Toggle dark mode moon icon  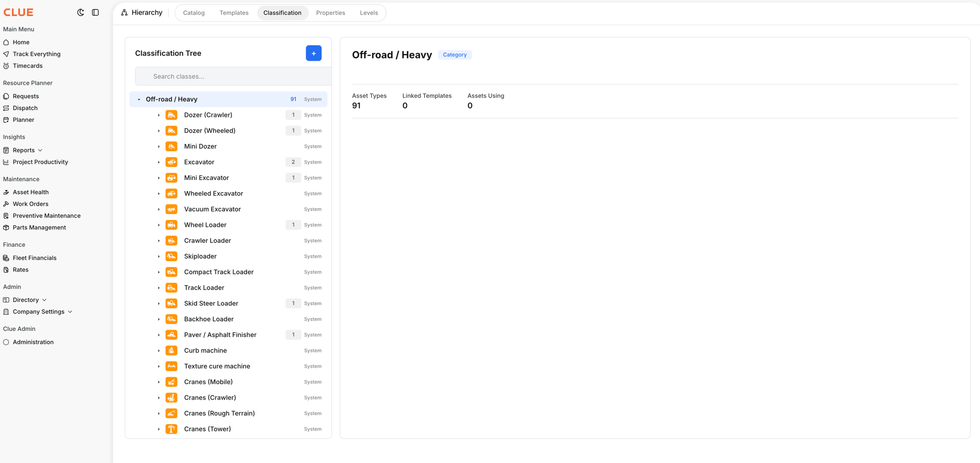81,12
